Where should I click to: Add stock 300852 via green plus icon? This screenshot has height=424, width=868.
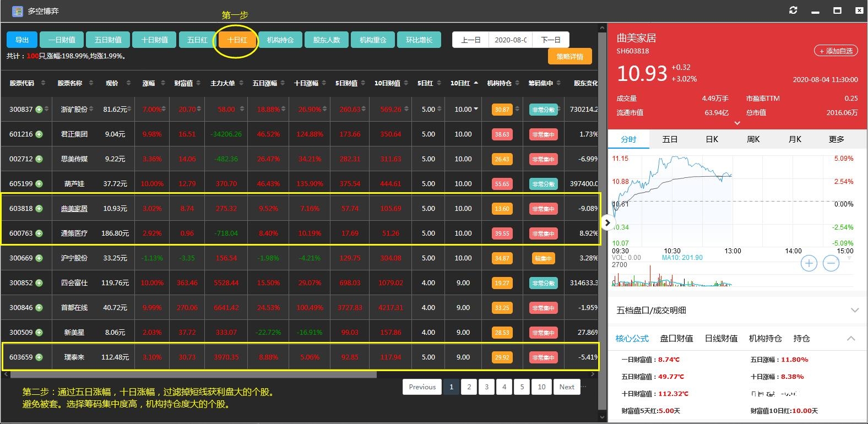(x=39, y=283)
